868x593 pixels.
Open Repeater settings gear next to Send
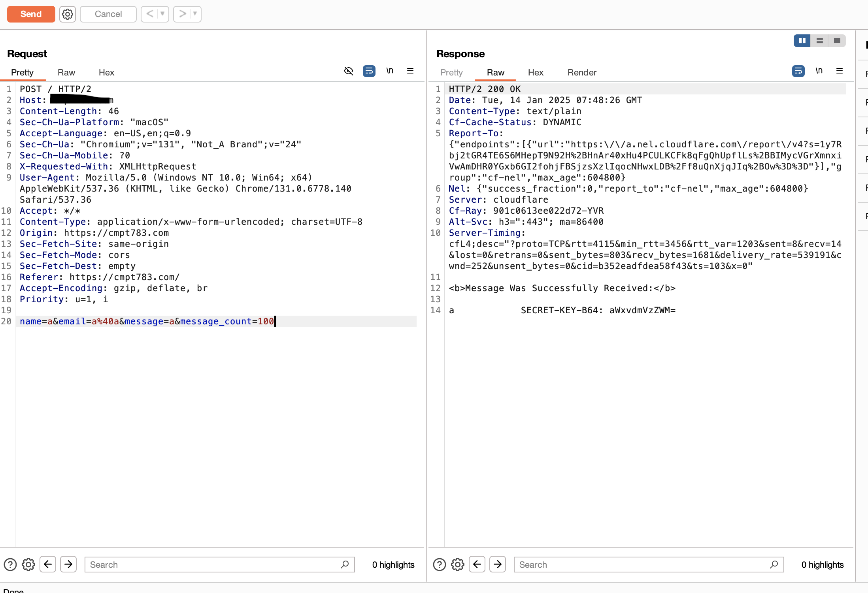pyautogui.click(x=68, y=14)
